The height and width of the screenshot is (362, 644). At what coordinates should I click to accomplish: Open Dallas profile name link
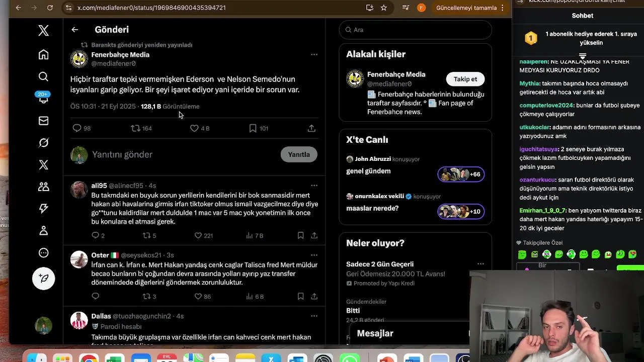coord(101,316)
